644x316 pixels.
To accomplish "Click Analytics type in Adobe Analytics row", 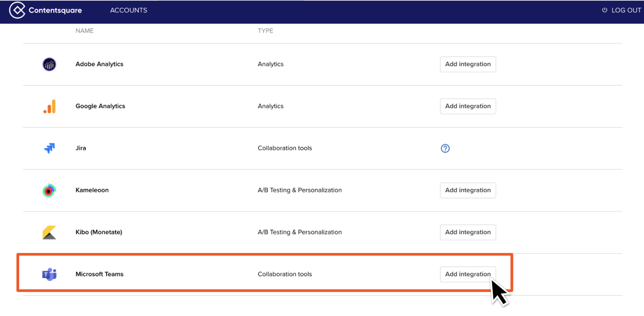I will (x=270, y=64).
